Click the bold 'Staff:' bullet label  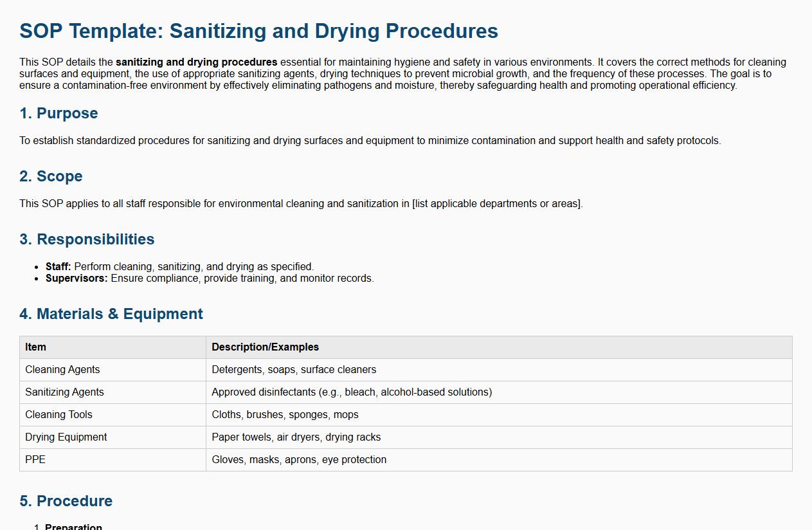coord(59,266)
